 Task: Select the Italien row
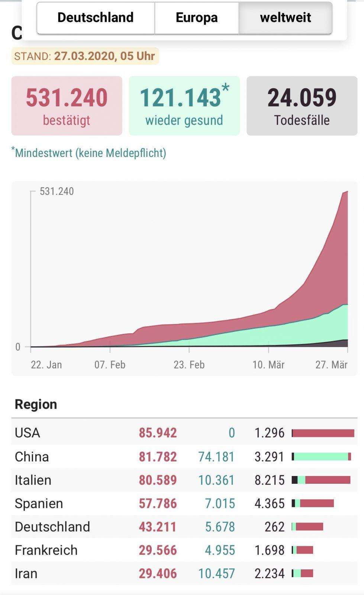(x=184, y=480)
